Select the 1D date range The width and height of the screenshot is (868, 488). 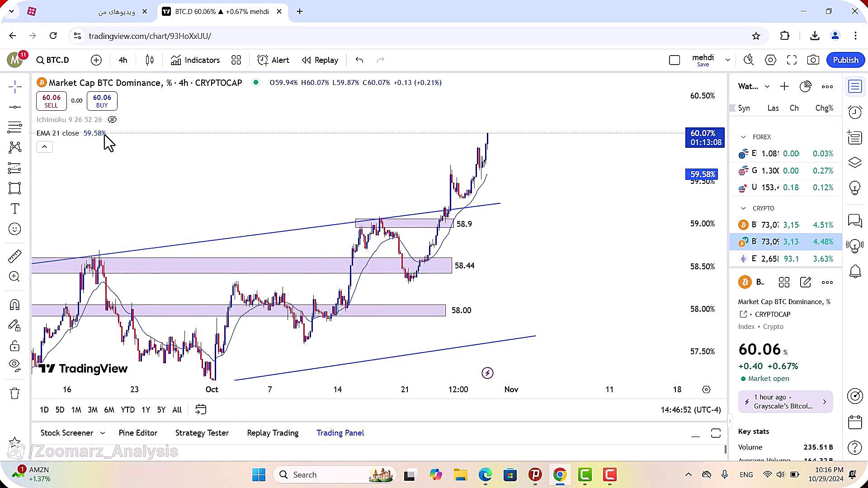(44, 410)
